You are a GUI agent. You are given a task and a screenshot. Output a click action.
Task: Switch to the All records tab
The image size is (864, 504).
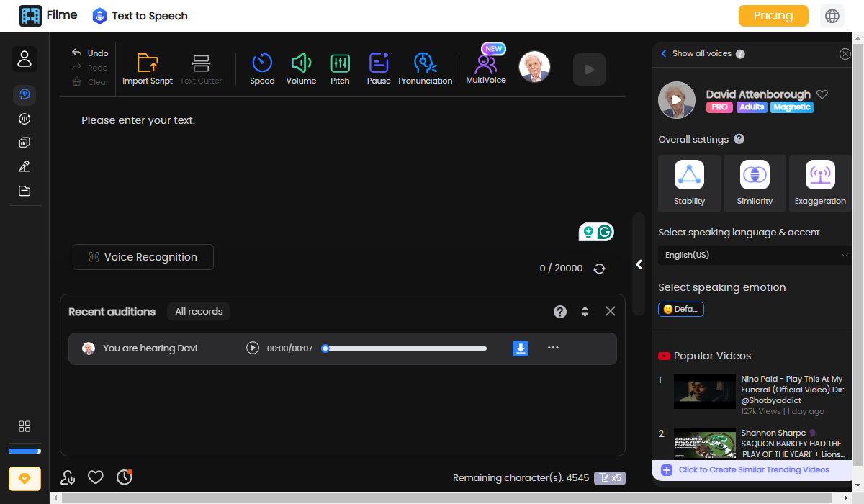point(199,312)
